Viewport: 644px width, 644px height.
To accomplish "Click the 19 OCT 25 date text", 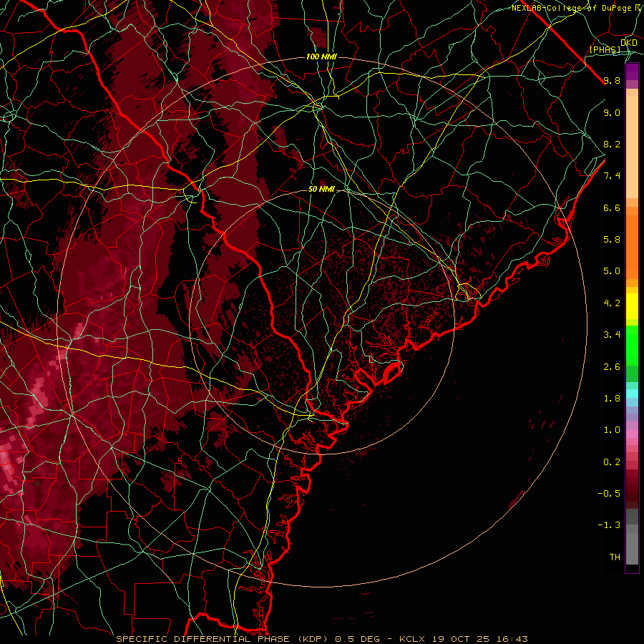I will coord(460,639).
